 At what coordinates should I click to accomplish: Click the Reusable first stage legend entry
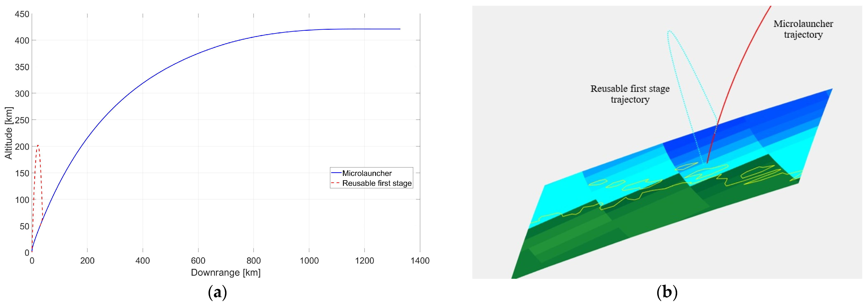point(377,183)
